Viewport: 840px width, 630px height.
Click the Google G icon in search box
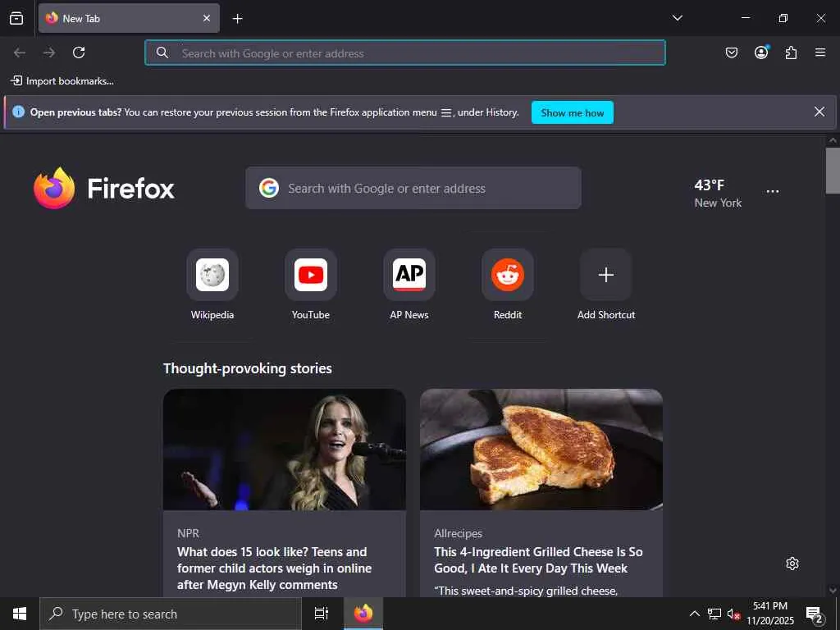[269, 188]
